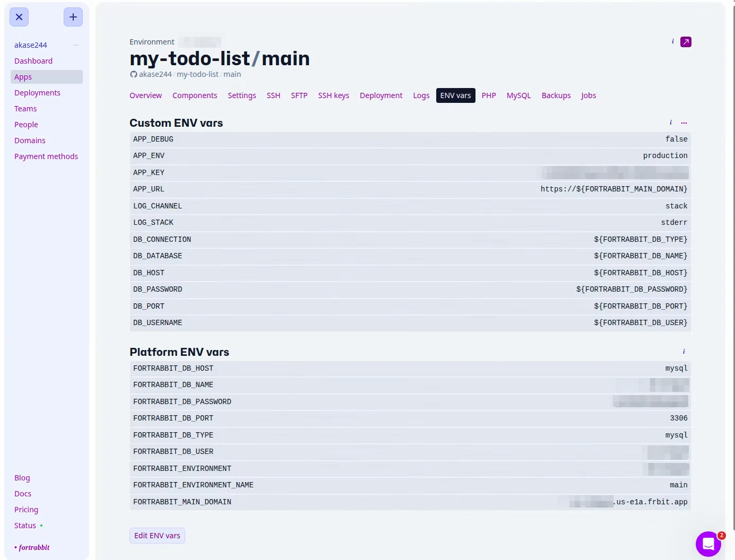Viewport: 735px width, 560px height.
Task: Click the GitHub icon next to akase244
Action: pyautogui.click(x=134, y=74)
